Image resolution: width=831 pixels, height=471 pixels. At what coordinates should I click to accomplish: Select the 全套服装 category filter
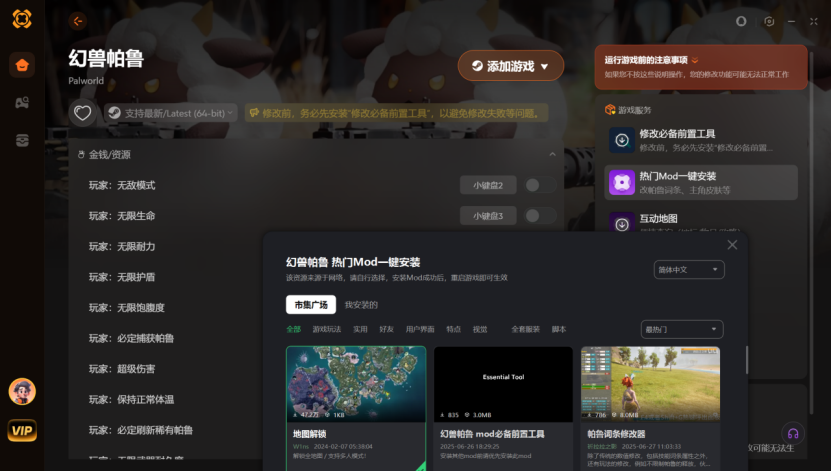[525, 330]
